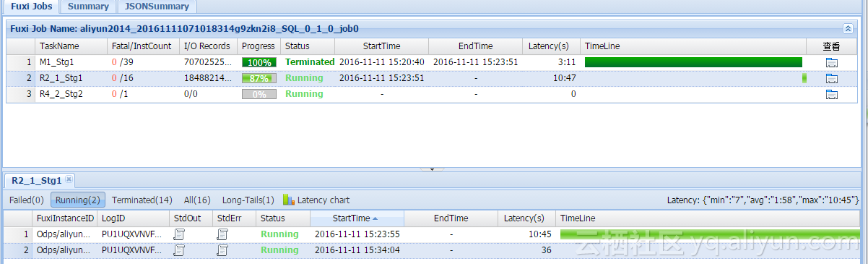Screen dimensions: 868x264
Task: Click the Terminated status of M1_Stg1
Action: [x=310, y=62]
